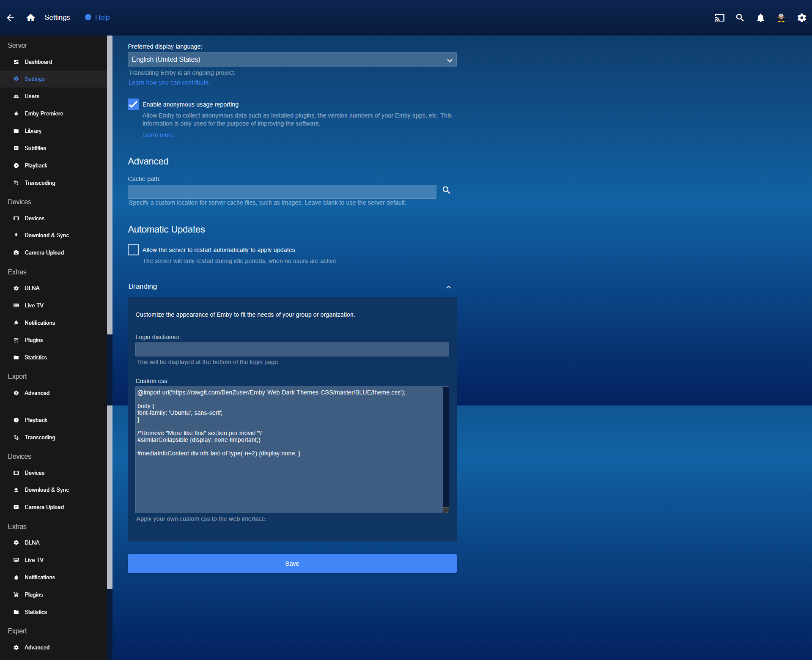Click the 'Cache path:' label
Viewport: 812px width, 660px height.
pos(144,179)
